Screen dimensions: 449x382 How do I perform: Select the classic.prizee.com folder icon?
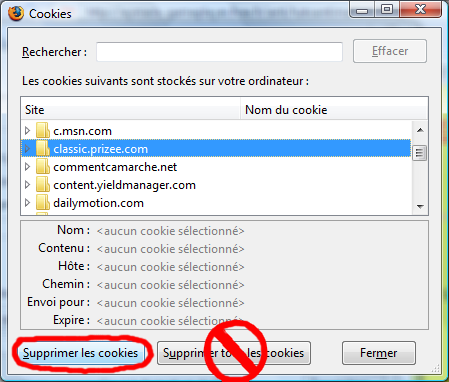click(43, 149)
